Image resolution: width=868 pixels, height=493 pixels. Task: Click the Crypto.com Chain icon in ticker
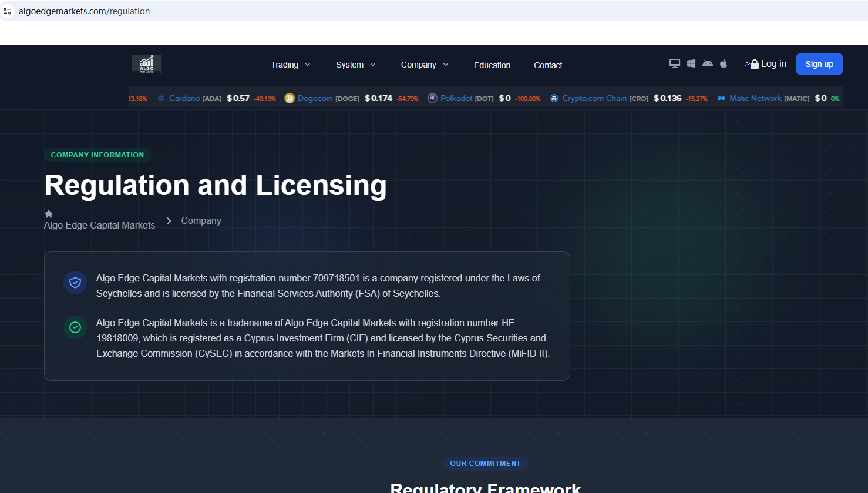click(554, 98)
